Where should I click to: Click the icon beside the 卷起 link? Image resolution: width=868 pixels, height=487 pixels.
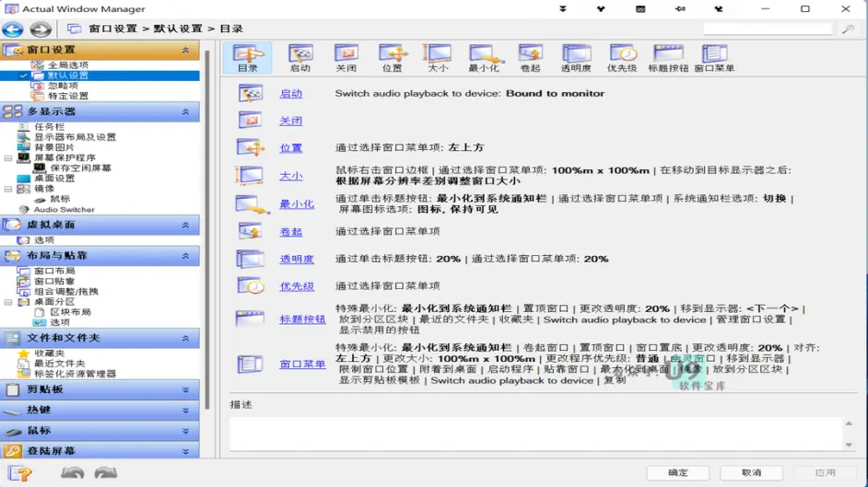coord(251,231)
